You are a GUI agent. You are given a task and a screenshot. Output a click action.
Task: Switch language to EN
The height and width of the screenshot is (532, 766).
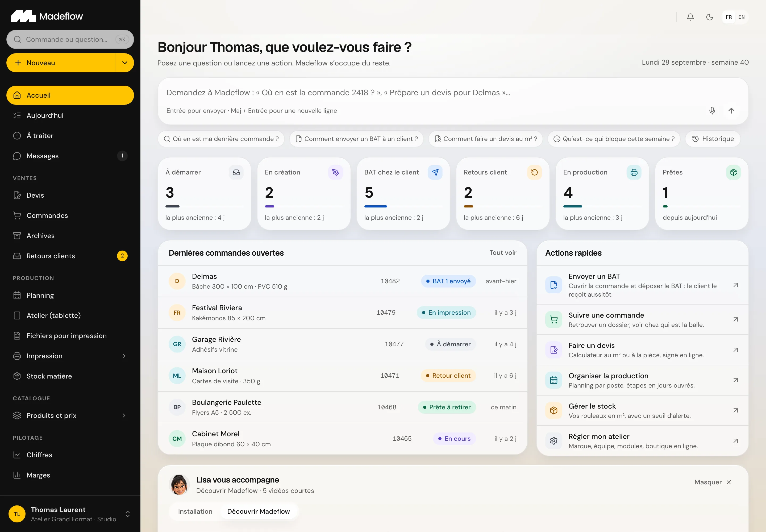coord(741,17)
